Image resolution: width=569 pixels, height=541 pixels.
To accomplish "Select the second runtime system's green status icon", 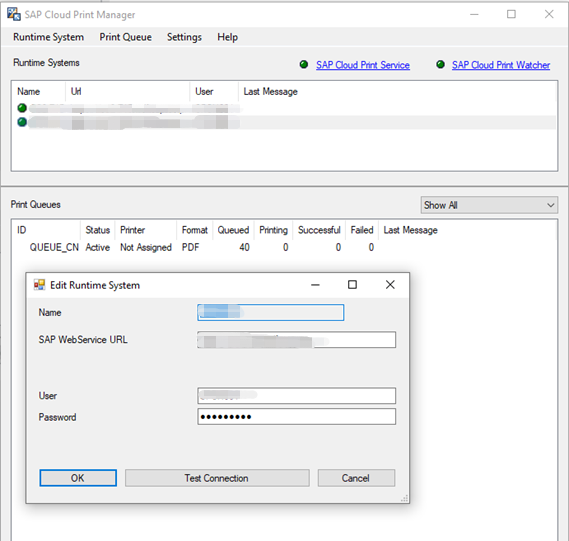I will point(22,122).
